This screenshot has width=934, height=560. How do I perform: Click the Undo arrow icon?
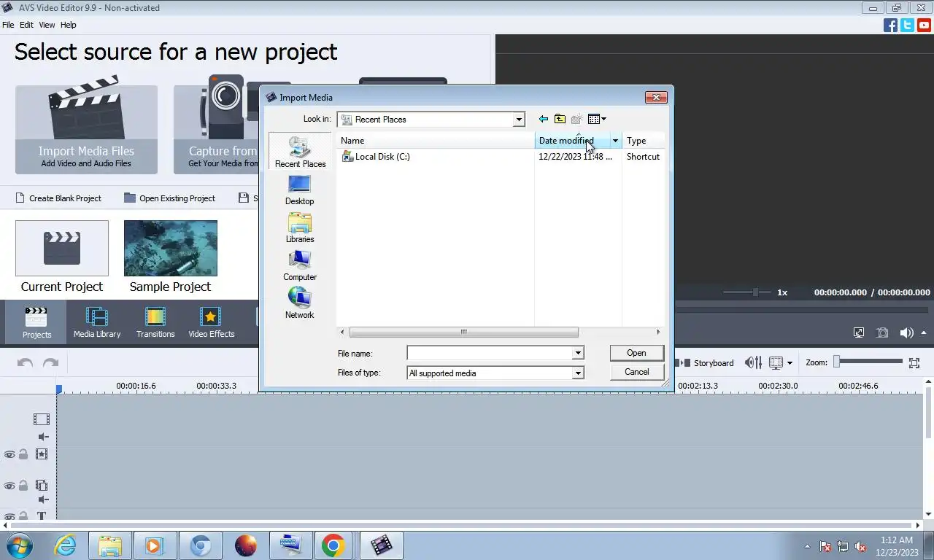point(25,362)
